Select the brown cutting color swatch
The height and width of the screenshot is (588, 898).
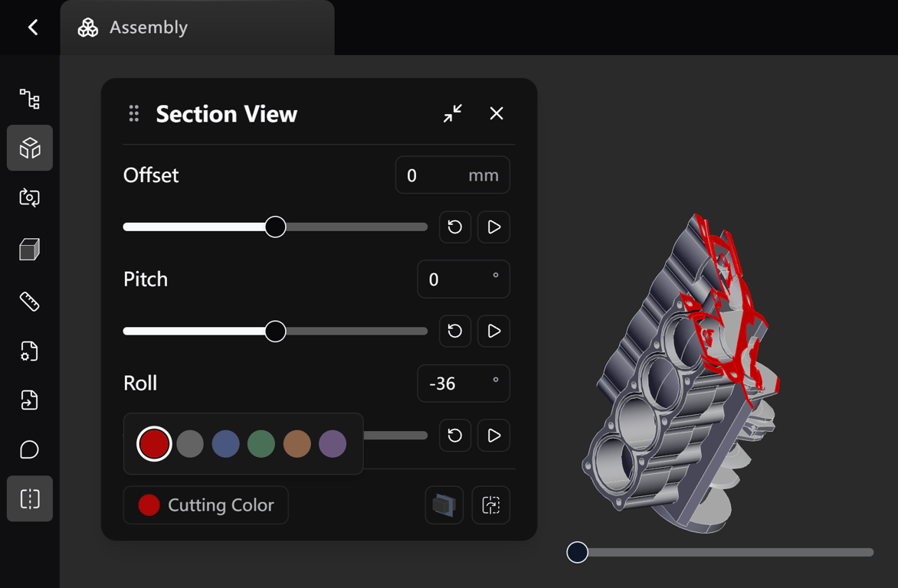click(297, 444)
